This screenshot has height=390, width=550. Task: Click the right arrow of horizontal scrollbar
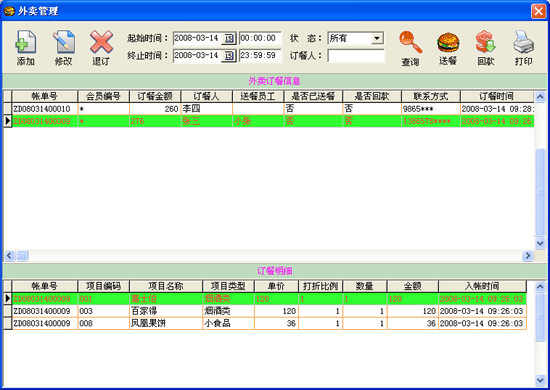(527, 256)
